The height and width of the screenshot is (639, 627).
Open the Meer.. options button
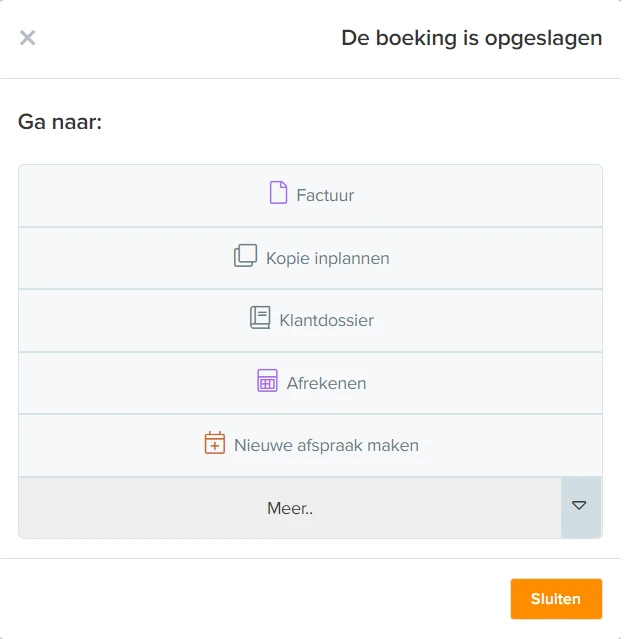(x=290, y=508)
